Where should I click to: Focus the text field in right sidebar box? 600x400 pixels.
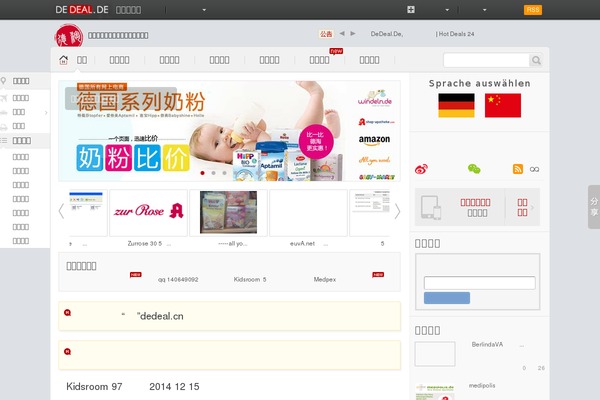click(x=479, y=283)
